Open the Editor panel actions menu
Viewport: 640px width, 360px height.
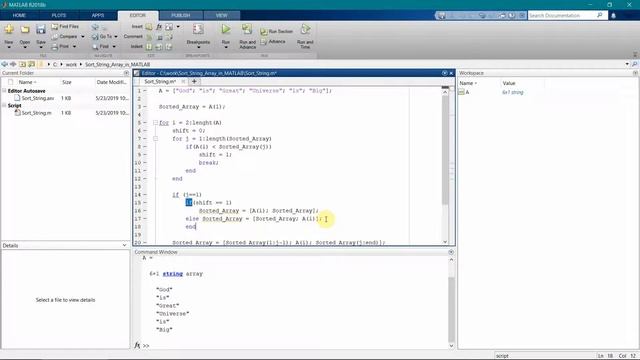click(x=444, y=73)
